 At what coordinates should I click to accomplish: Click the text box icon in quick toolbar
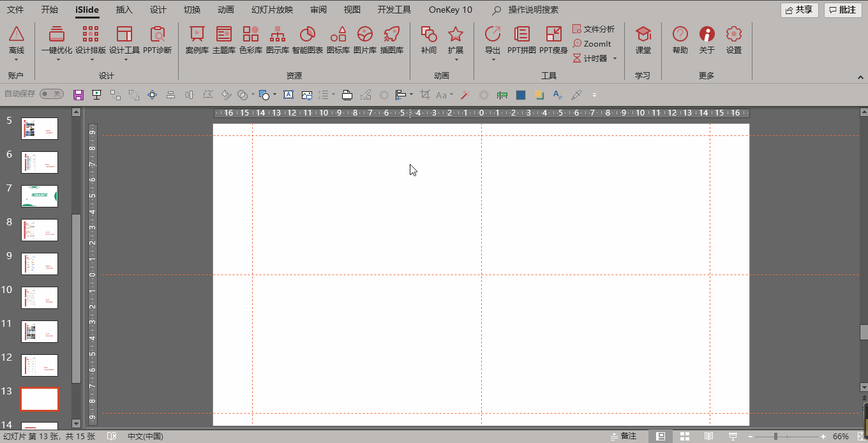click(x=288, y=94)
